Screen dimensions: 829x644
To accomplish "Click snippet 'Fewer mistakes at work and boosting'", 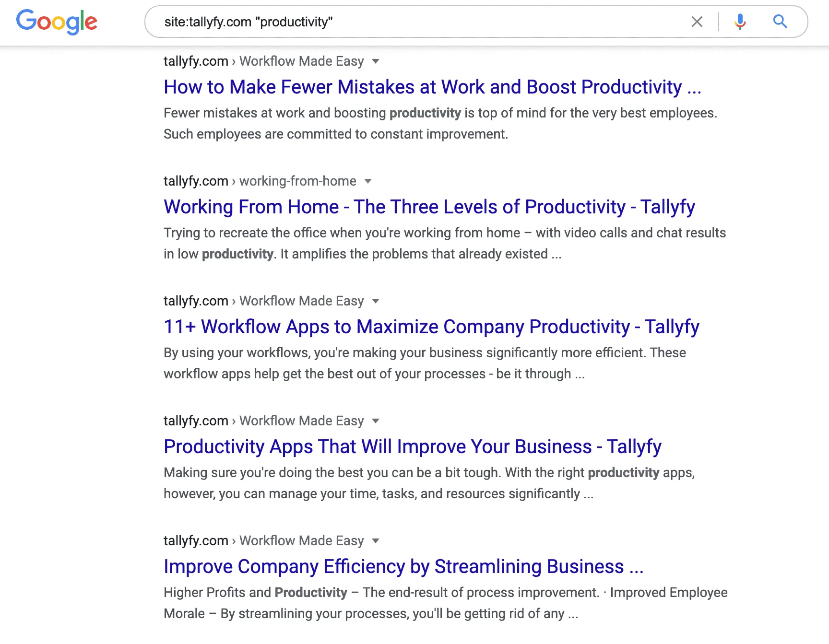I will click(440, 124).
